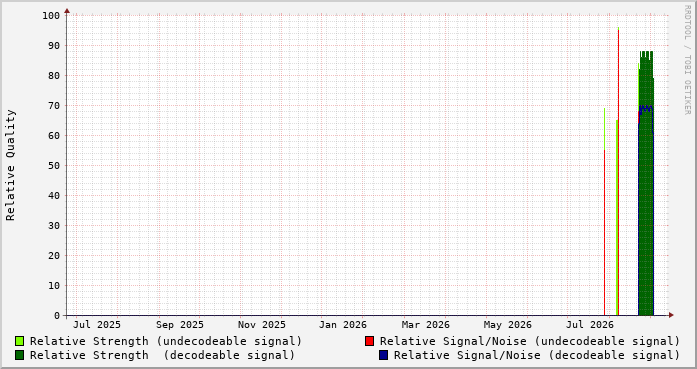Click the dark green decodeable strength swatch
The height and width of the screenshot is (369, 697).
click(x=20, y=355)
